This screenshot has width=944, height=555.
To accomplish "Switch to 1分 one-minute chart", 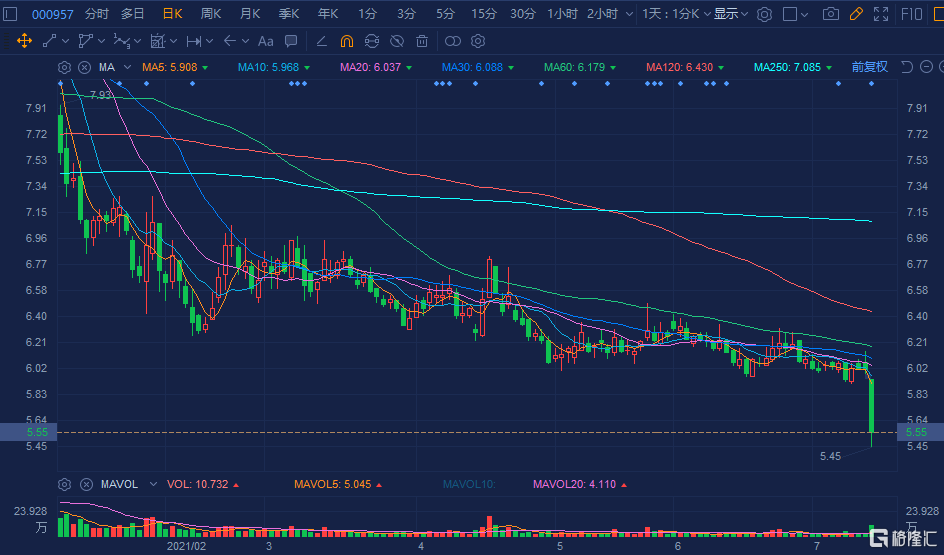I will (367, 14).
